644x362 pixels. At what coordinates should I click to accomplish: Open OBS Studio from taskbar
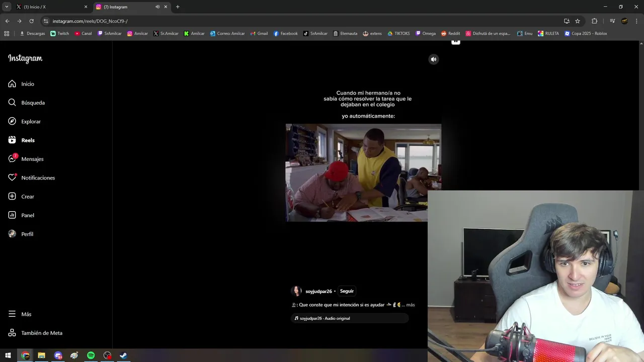107,355
